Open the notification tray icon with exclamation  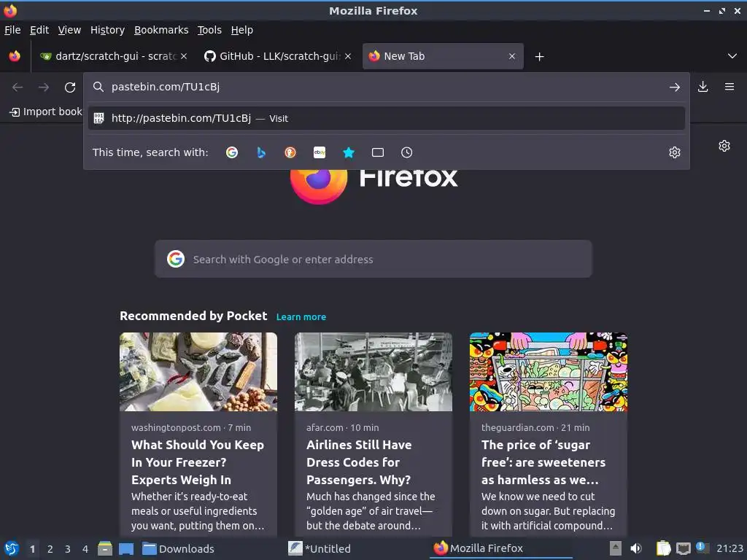(x=703, y=548)
